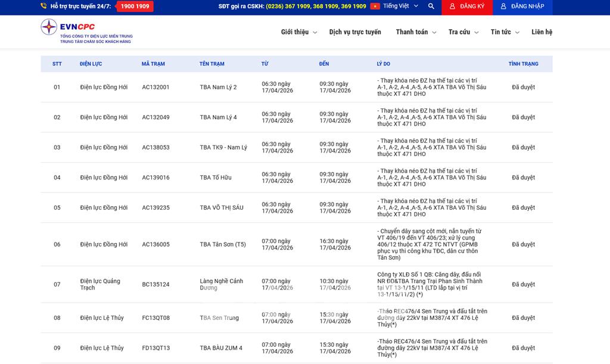The image size is (610, 364).
Task: Click station code AC132001 cell
Action: tap(155, 88)
